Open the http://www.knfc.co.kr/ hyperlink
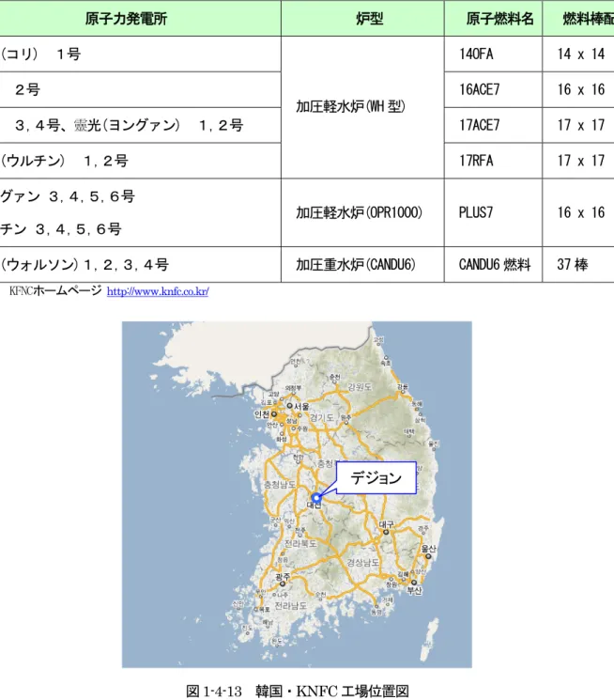 [158, 291]
